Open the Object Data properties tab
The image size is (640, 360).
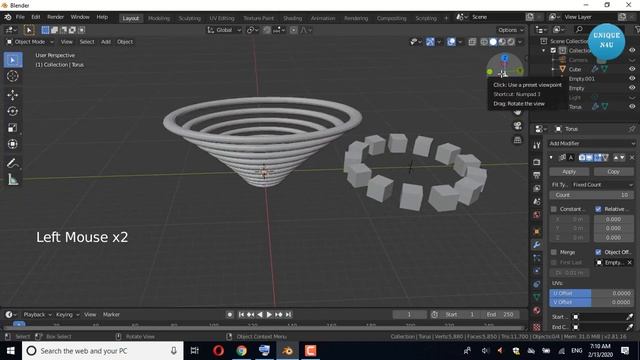pyautogui.click(x=537, y=297)
